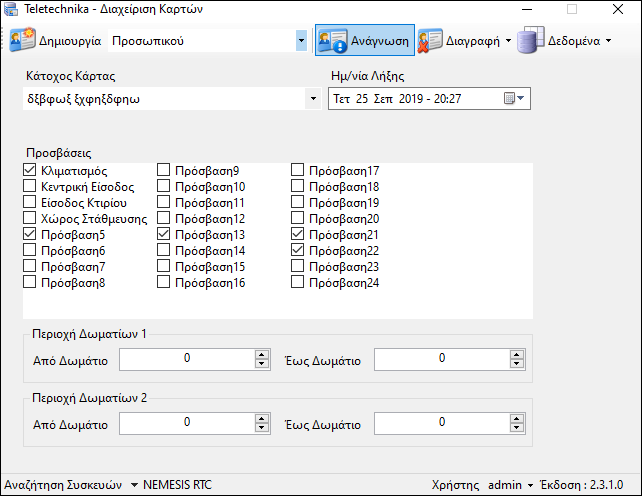The height and width of the screenshot is (496, 642).
Task: Click the Έκδοση : 2.3.1.0 version text
Action: pos(582,485)
